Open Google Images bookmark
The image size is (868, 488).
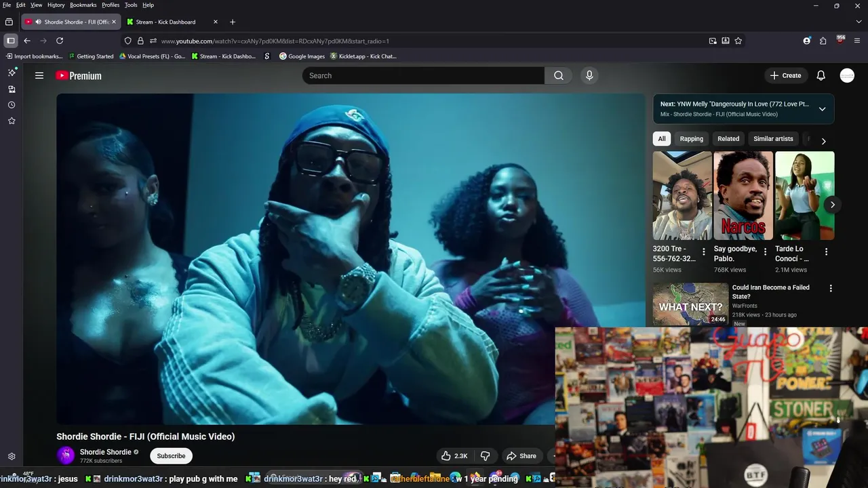point(302,56)
